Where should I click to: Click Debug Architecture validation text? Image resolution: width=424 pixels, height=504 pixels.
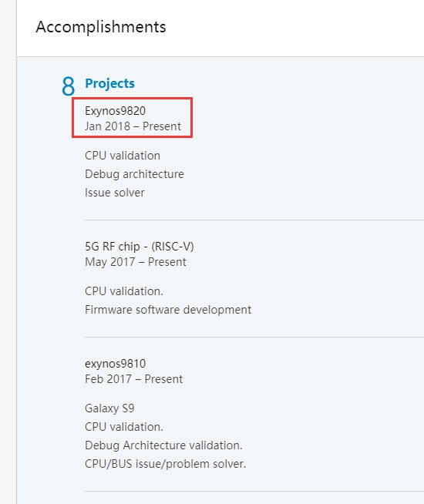coord(163,445)
